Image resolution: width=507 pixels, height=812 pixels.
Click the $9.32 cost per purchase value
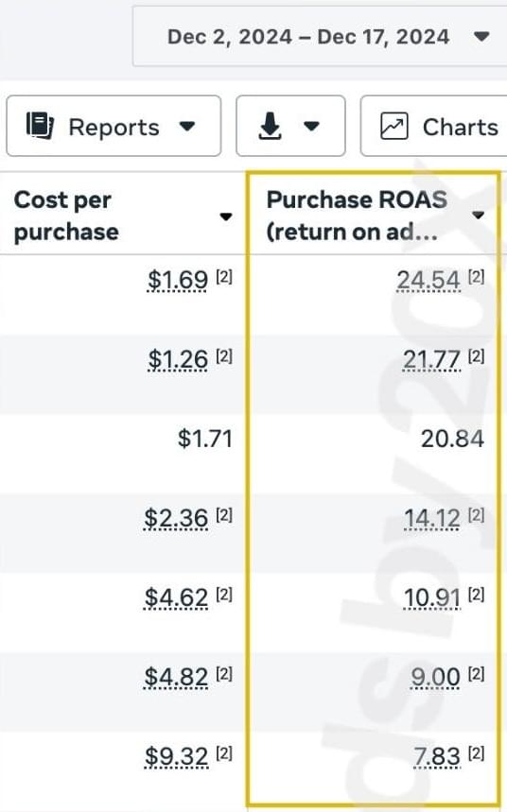(176, 756)
